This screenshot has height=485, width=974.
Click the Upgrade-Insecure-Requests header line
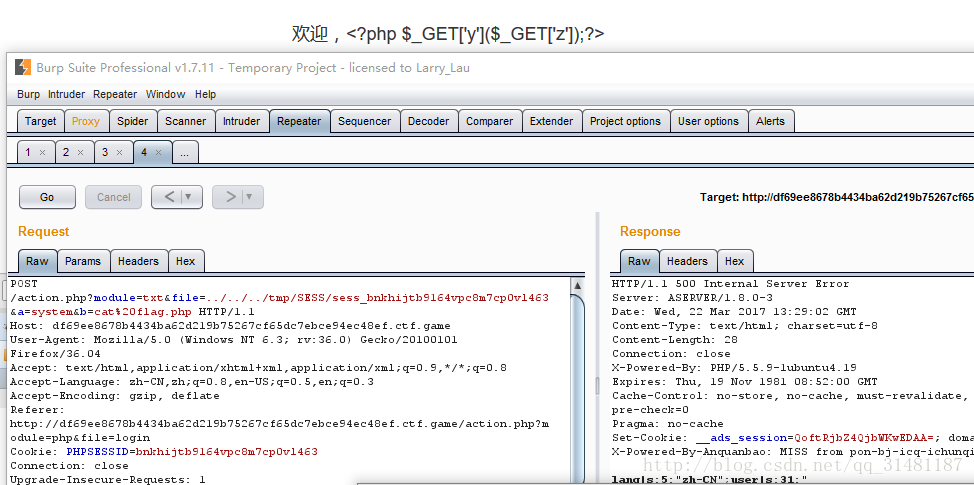click(x=107, y=479)
